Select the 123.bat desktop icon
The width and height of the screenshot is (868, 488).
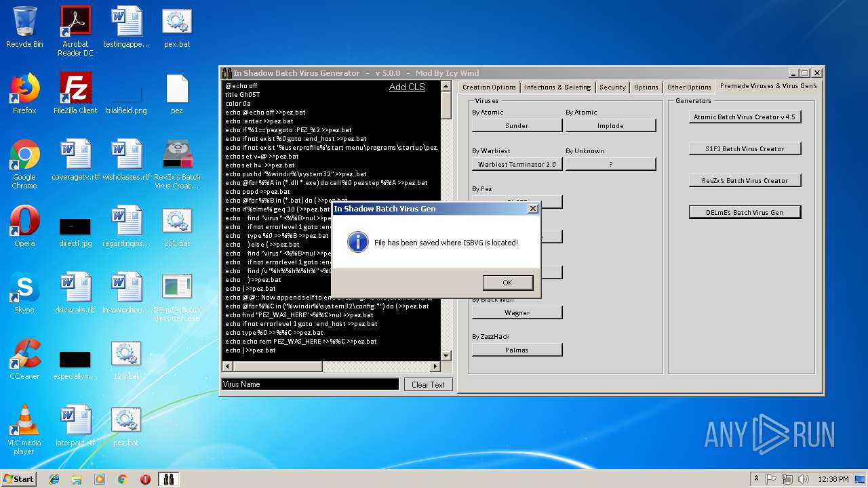[126, 359]
